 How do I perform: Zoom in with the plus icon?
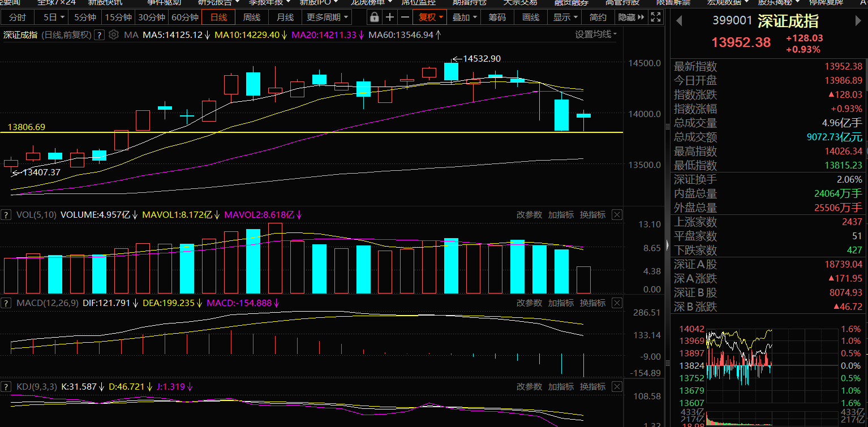[x=390, y=17]
